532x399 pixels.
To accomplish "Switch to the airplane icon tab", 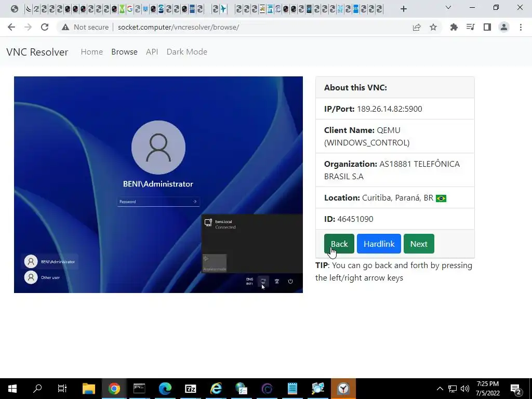I will 223,9.
